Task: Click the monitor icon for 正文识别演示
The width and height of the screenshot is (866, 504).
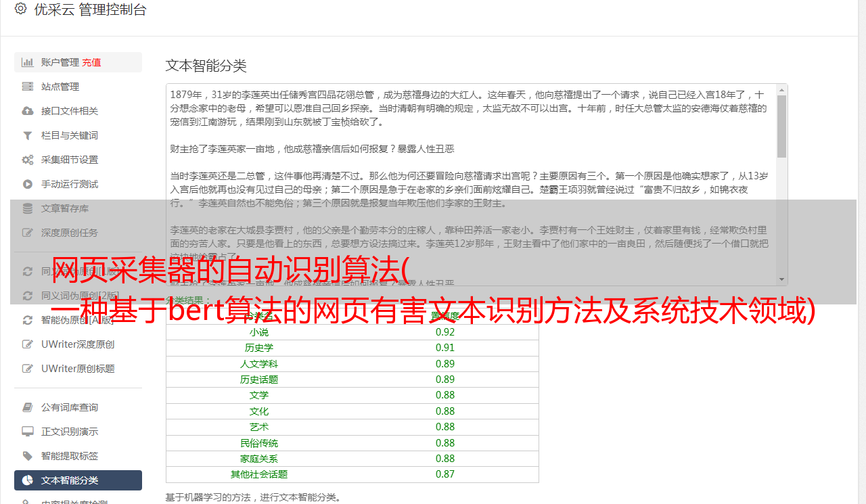Action: (x=28, y=432)
